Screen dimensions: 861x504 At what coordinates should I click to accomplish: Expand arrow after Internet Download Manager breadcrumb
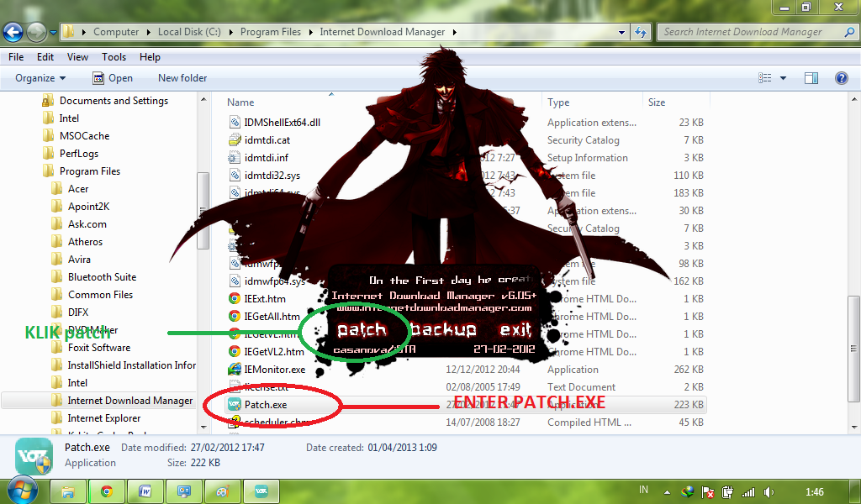click(455, 32)
